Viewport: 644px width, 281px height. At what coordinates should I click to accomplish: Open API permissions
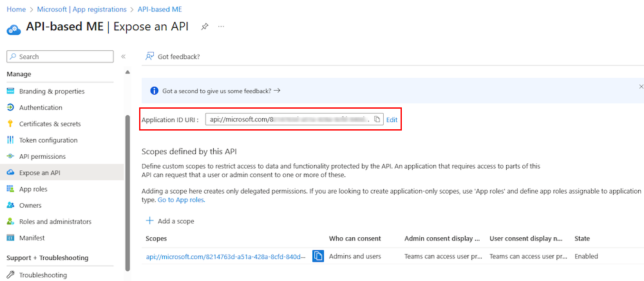coord(43,157)
